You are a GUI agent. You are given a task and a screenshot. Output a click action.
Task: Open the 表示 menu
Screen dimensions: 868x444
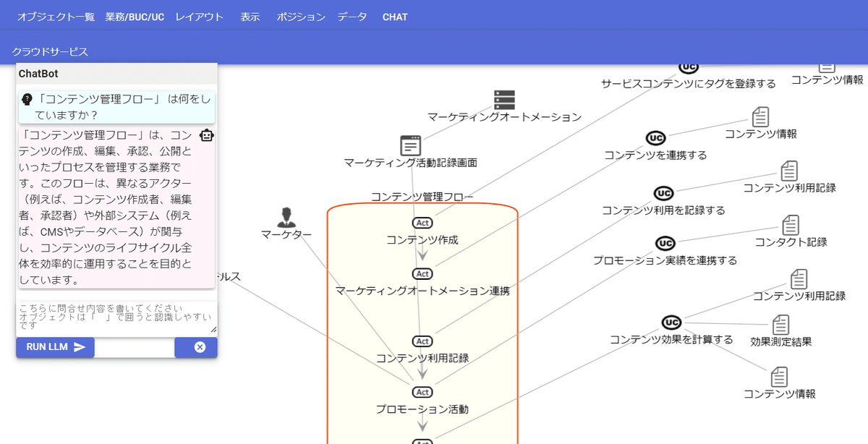(x=250, y=17)
